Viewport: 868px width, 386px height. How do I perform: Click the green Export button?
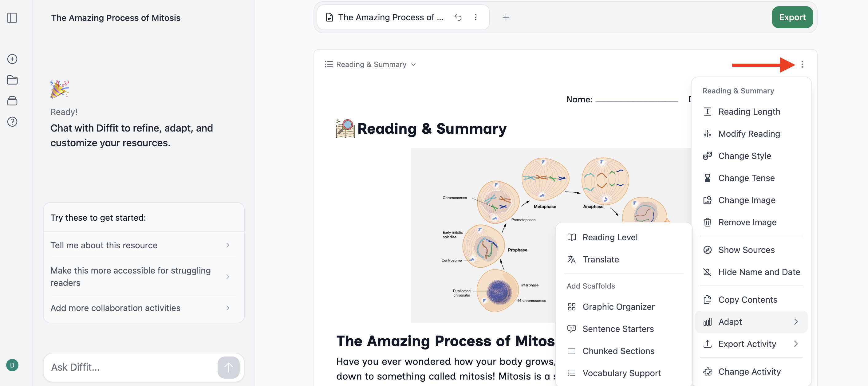[792, 17]
